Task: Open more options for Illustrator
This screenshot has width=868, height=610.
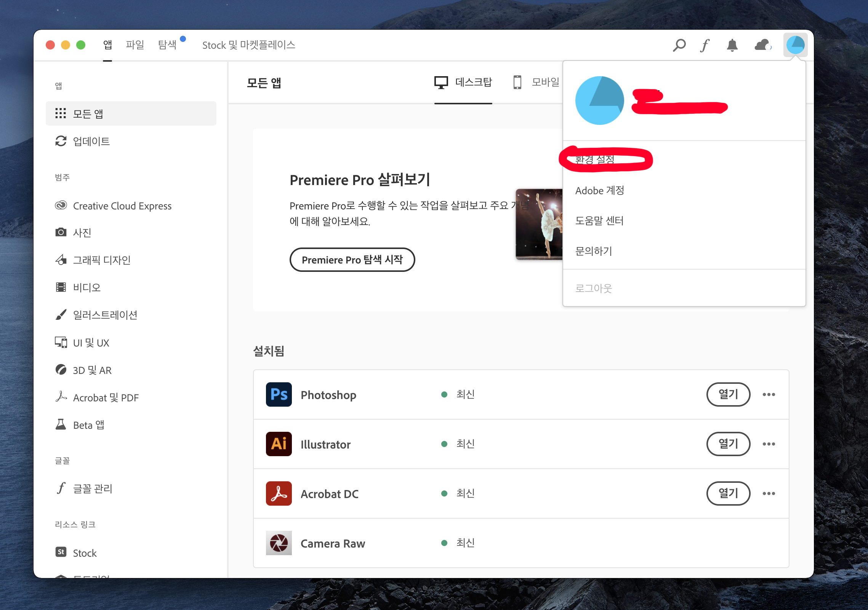Action: pyautogui.click(x=769, y=444)
